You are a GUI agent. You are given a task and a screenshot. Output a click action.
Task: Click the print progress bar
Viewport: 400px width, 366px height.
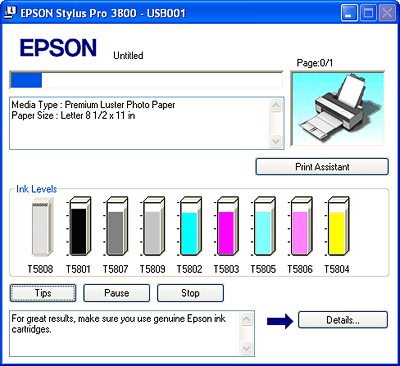click(146, 80)
